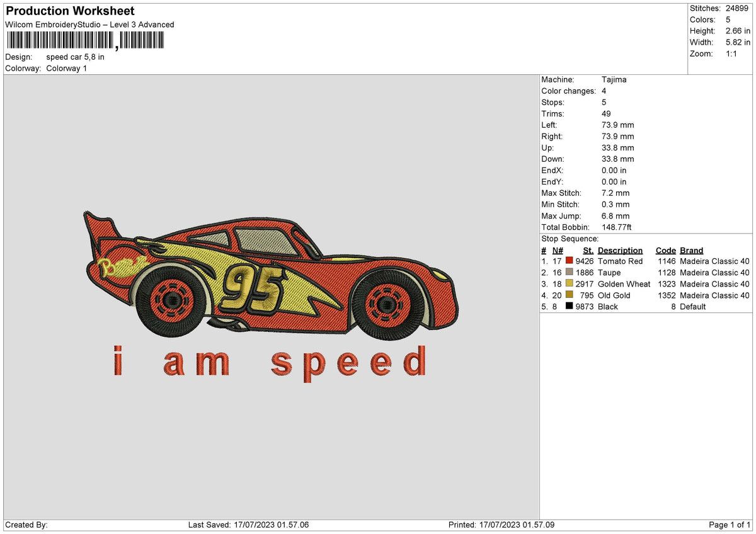
Task: Click the 'speed car 5,8 in' design name
Action: click(x=76, y=57)
